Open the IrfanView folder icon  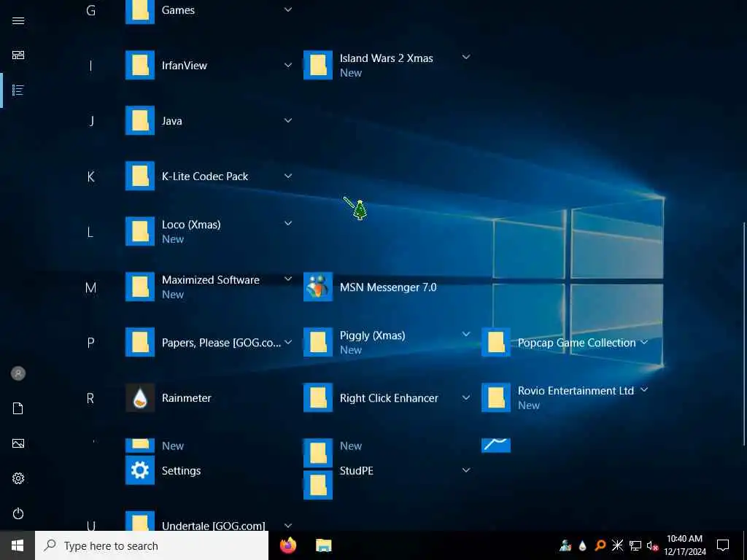pyautogui.click(x=140, y=65)
